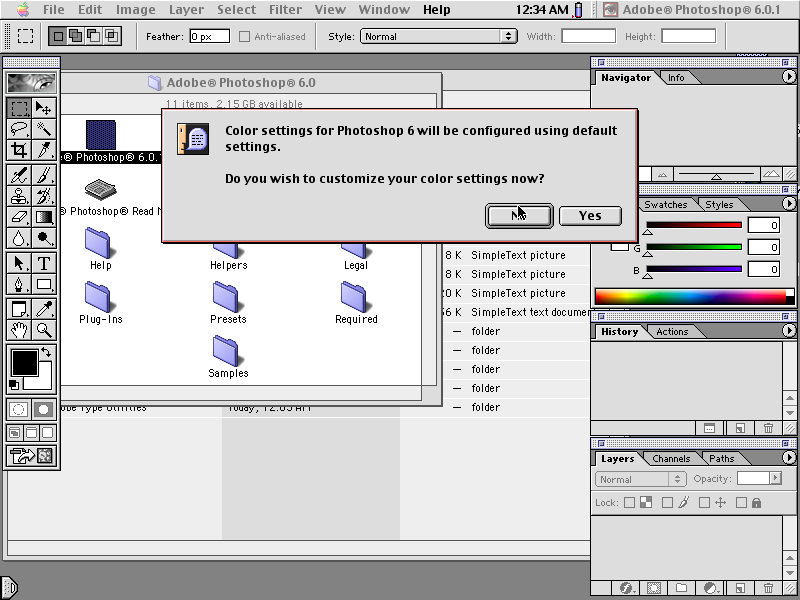Switch to Standard editing mode
This screenshot has height=600, width=800.
[19, 409]
